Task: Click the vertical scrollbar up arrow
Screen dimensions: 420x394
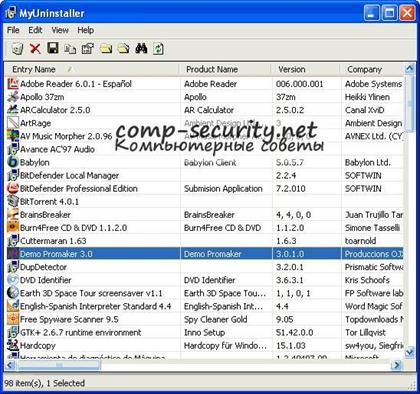Action: coord(410,69)
